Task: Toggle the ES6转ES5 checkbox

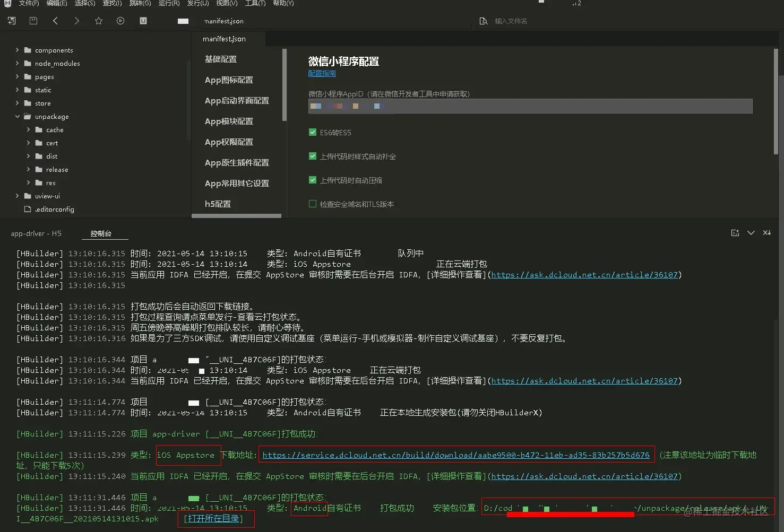Action: [313, 132]
